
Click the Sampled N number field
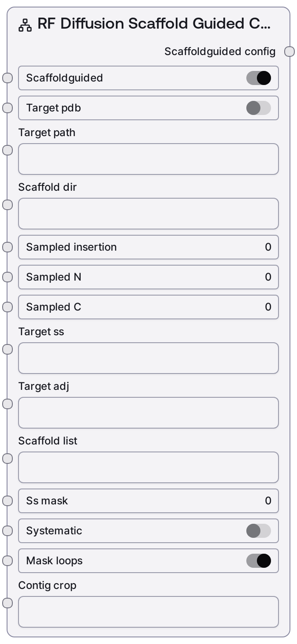click(148, 277)
